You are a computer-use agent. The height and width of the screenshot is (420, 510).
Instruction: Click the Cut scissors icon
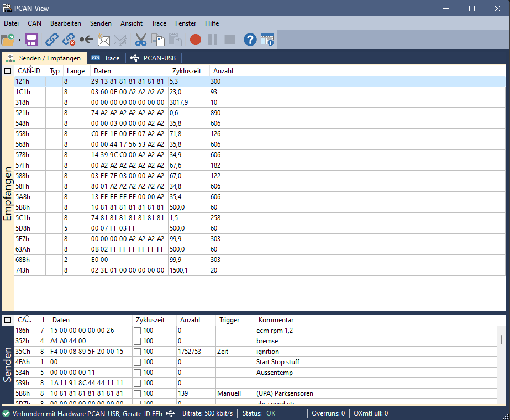pyautogui.click(x=141, y=40)
